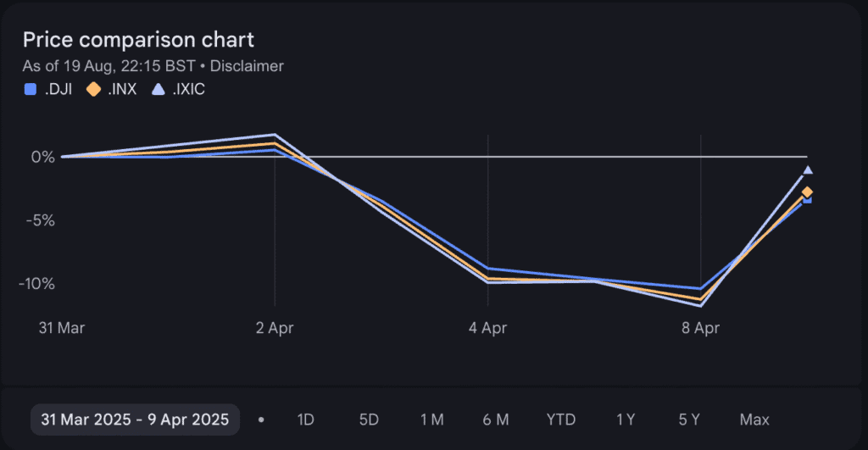This screenshot has width=868, height=450.
Task: Click the .IXIC triangle endpoint marker on chart
Action: (808, 170)
